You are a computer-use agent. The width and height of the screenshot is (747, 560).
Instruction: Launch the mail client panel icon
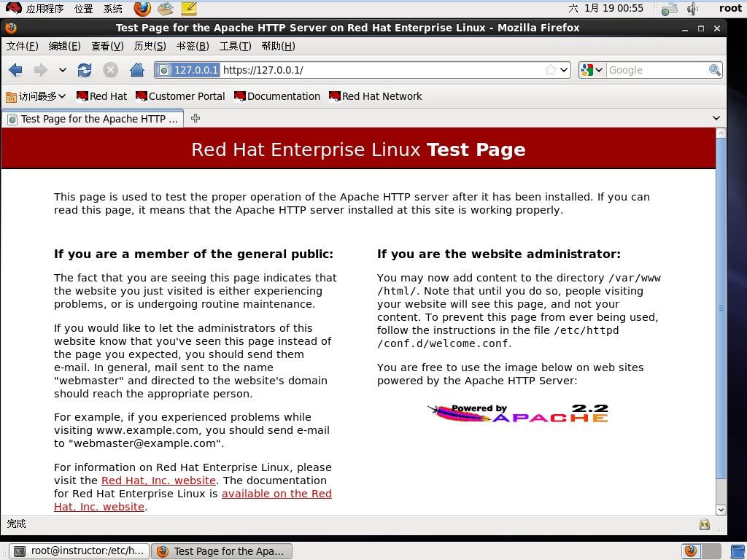click(x=166, y=8)
